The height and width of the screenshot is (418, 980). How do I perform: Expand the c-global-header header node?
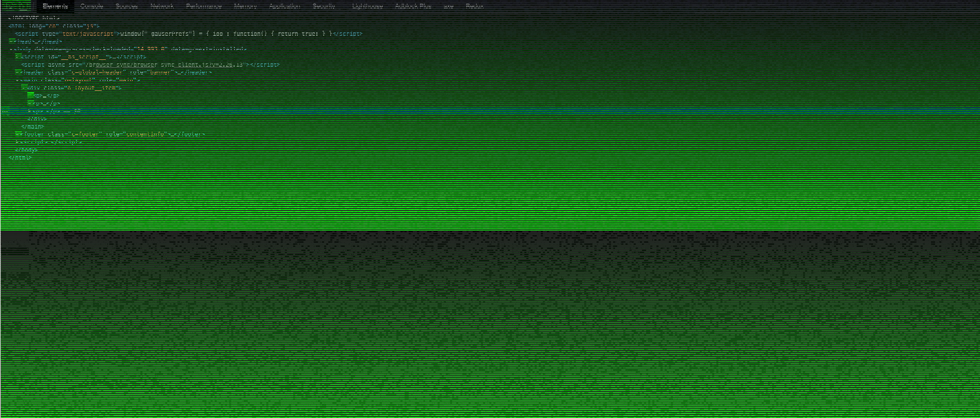click(x=18, y=72)
